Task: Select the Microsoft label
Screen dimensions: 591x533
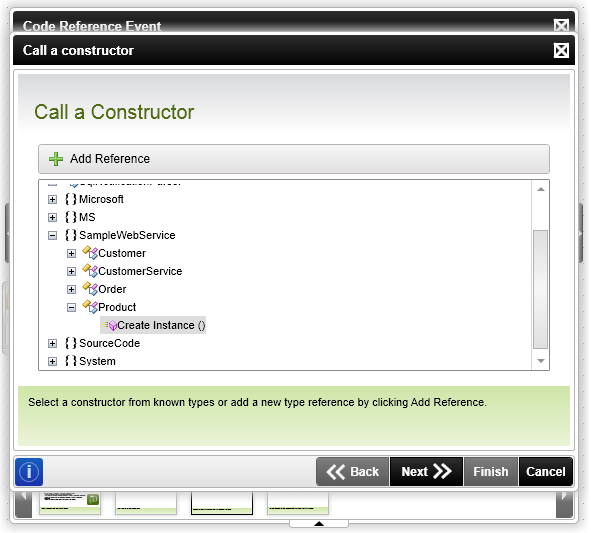Action: (x=101, y=199)
